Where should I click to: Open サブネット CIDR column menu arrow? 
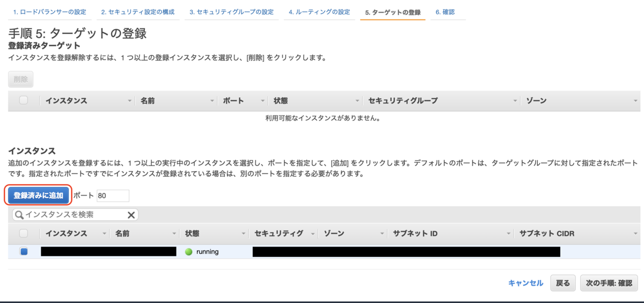[636, 234]
